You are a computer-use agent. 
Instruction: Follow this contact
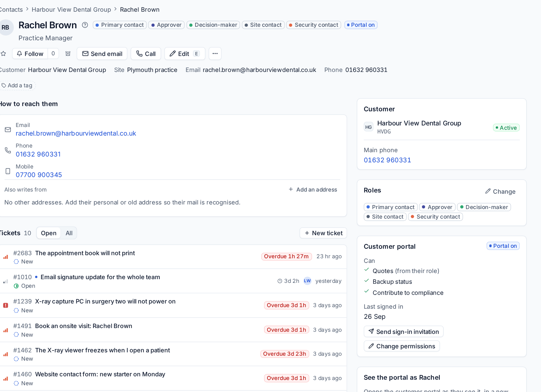[30, 54]
